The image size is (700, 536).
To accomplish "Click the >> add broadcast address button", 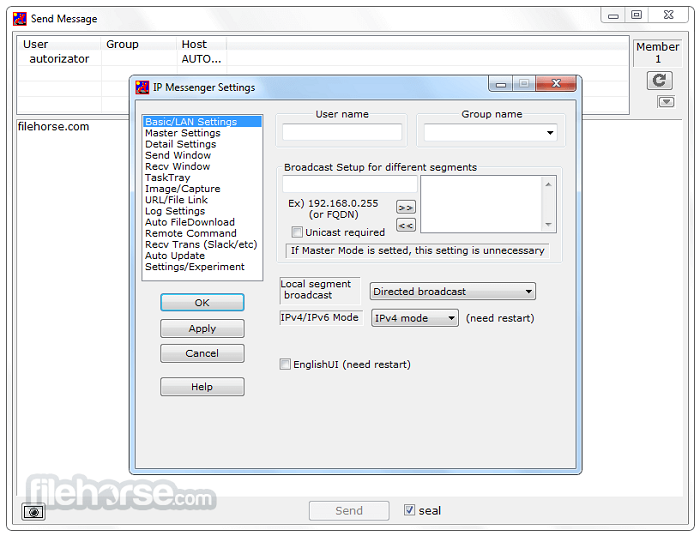I will coord(405,207).
